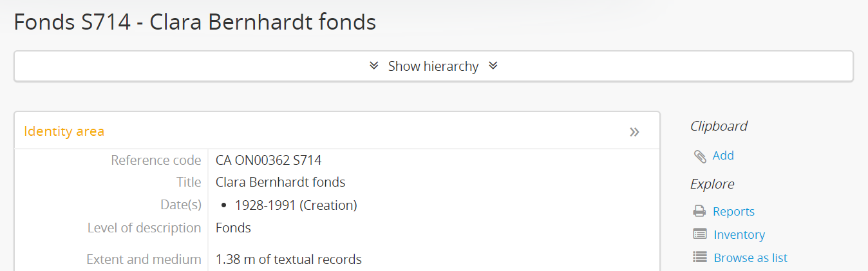Click the 1928-1991 (Creation) date entry
This screenshot has height=271, width=868.
click(296, 205)
